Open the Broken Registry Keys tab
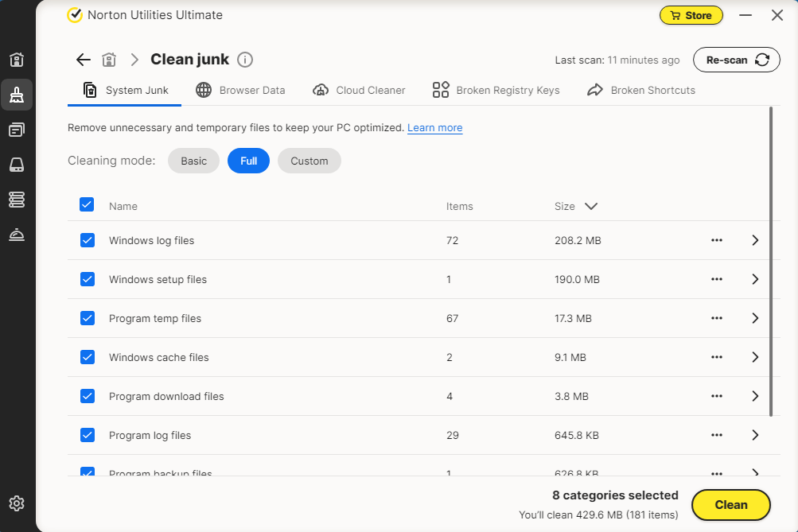Screen dimensions: 798x532 (496, 90)
